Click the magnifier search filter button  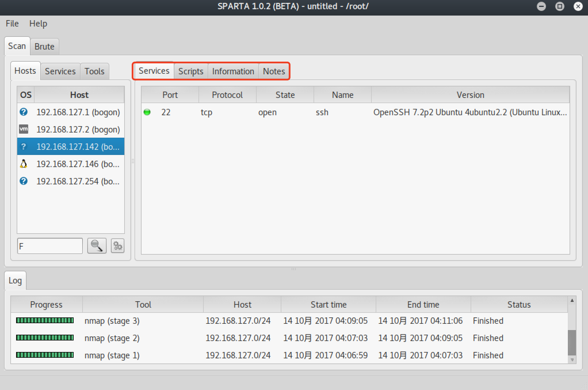pyautogui.click(x=97, y=246)
